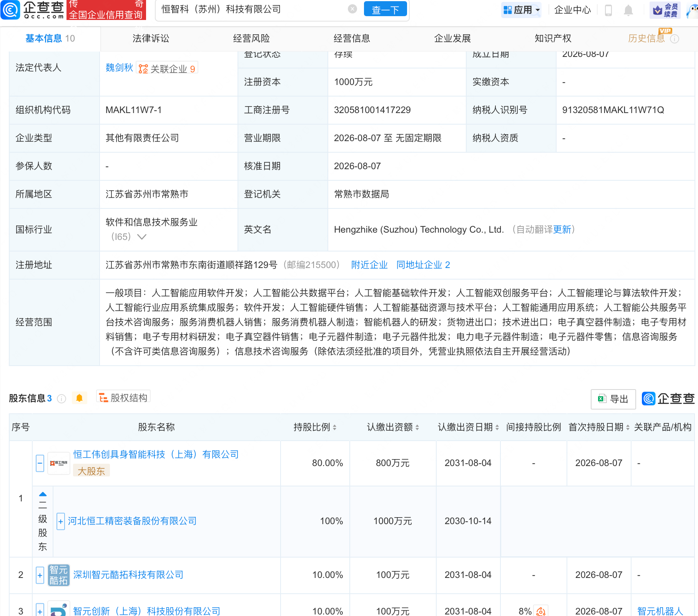
Task: Open 企业中心 link
Action: [572, 10]
